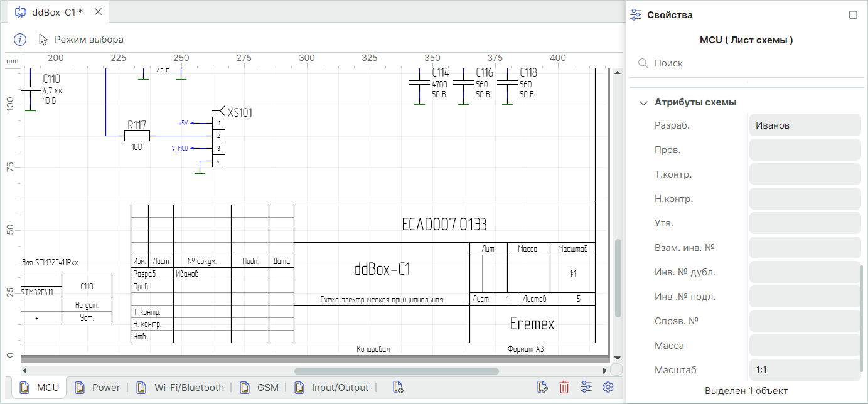Maximize the Свойства panel using the square icon

point(853,14)
